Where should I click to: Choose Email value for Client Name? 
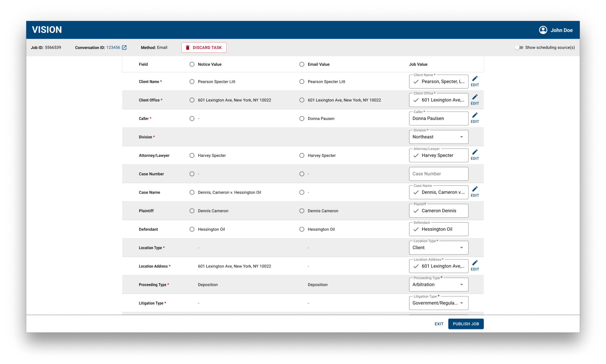click(302, 82)
